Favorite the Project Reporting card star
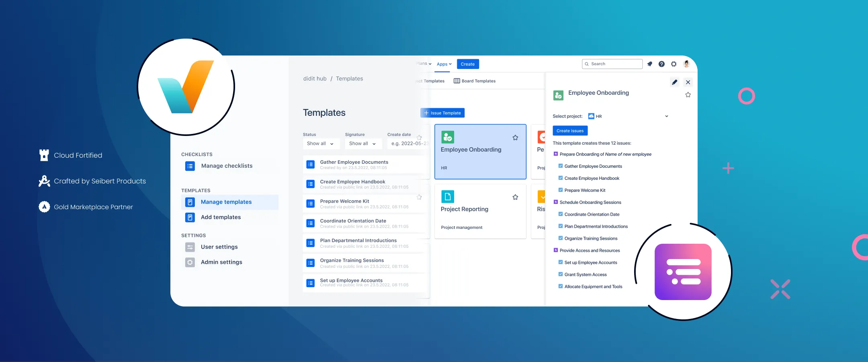 515,197
